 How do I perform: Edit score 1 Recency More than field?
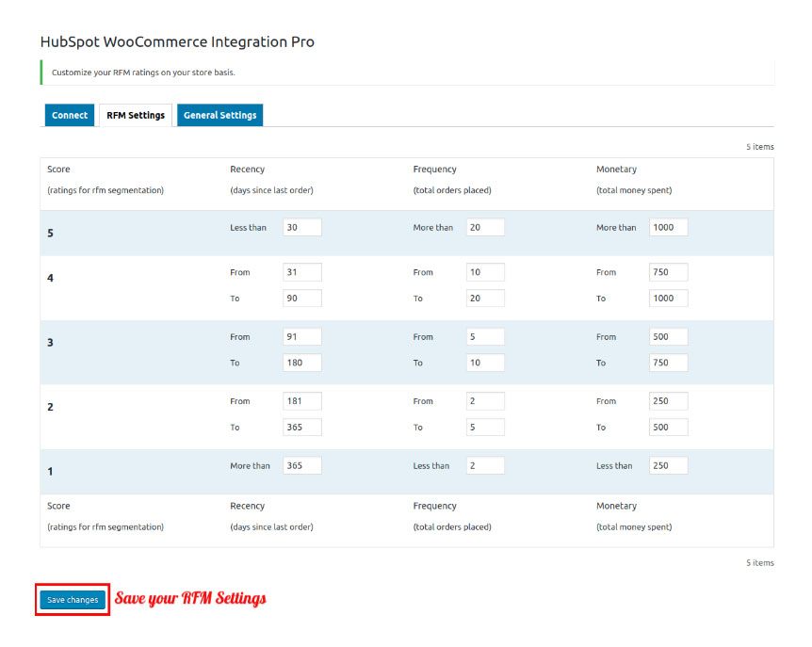pyautogui.click(x=302, y=465)
